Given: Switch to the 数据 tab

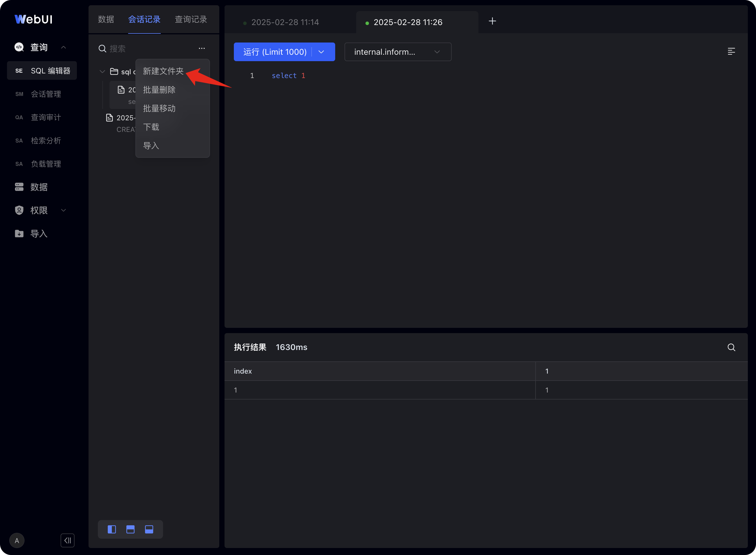Looking at the screenshot, I should tap(106, 20).
